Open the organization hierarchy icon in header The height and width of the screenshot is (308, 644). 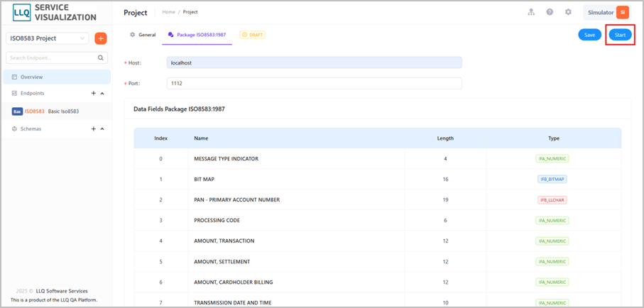(x=531, y=12)
